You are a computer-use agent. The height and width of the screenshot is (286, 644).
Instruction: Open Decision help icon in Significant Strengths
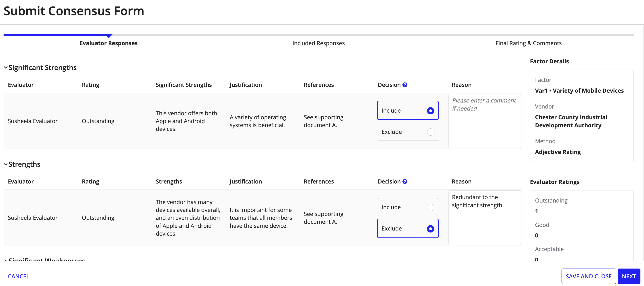pyautogui.click(x=405, y=85)
